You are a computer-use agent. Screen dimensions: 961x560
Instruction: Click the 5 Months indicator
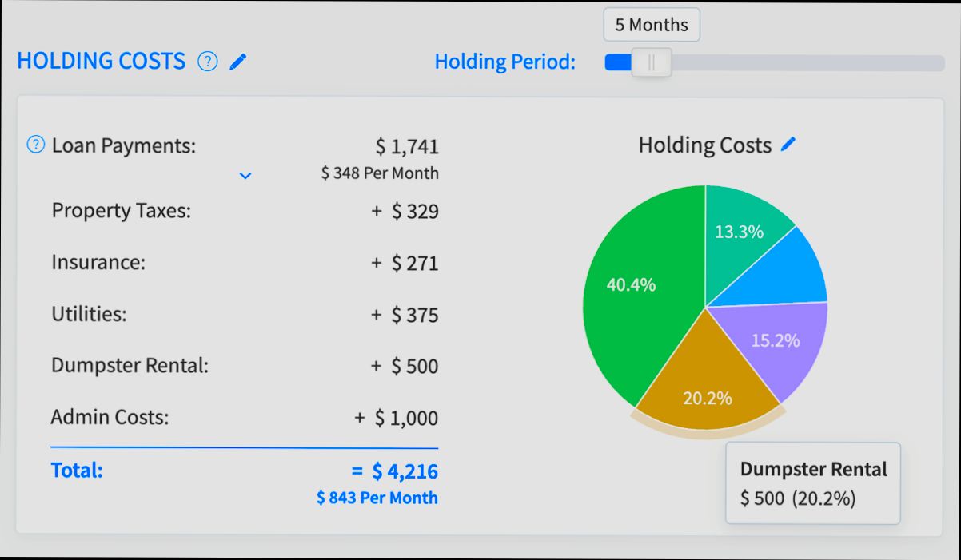651,25
